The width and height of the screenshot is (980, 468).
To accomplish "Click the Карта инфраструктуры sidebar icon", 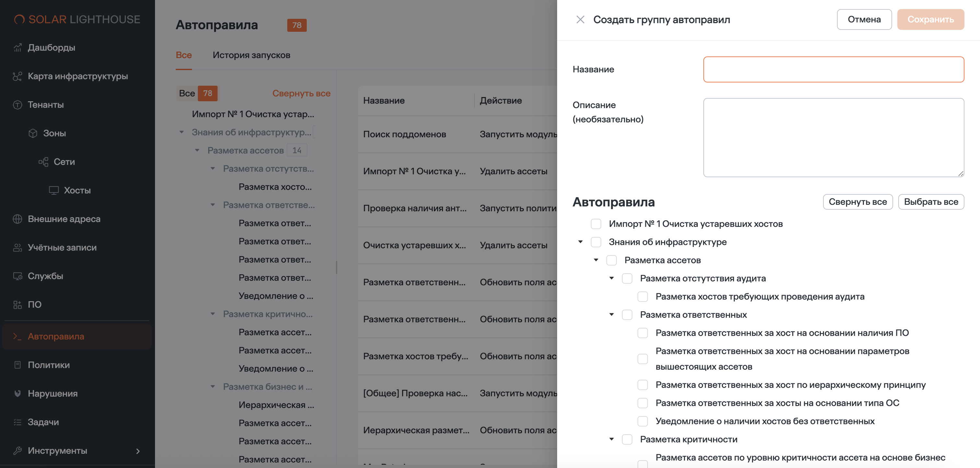I will click(18, 76).
